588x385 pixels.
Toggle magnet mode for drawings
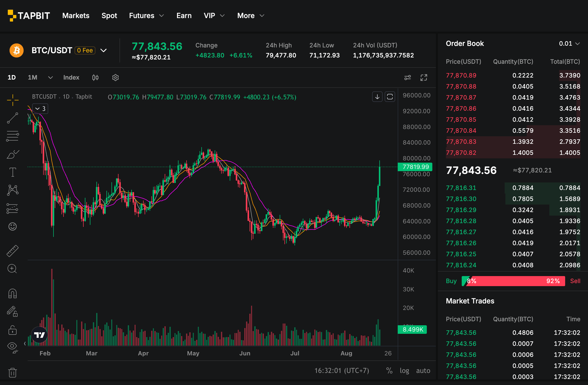tap(13, 293)
